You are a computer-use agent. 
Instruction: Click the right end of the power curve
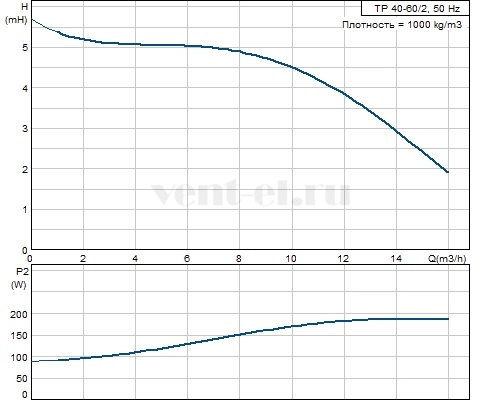tap(448, 319)
